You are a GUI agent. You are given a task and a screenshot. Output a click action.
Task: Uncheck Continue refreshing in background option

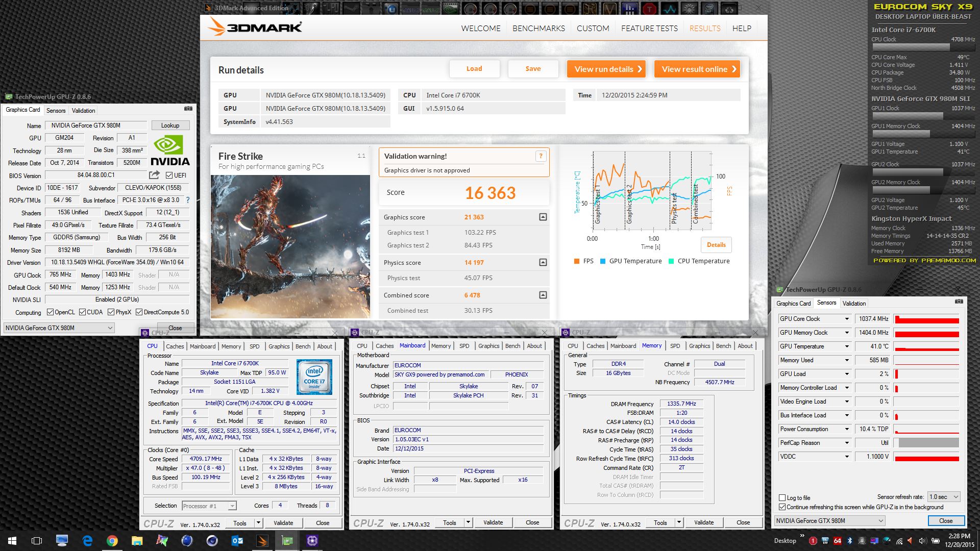tap(782, 507)
